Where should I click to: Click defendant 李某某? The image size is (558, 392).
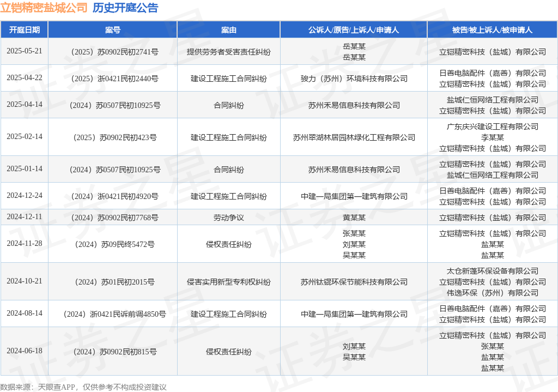pyautogui.click(x=493, y=137)
